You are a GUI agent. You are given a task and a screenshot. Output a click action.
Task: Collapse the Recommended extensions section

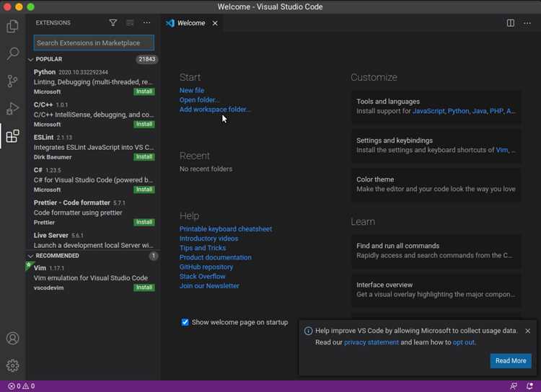coord(31,256)
